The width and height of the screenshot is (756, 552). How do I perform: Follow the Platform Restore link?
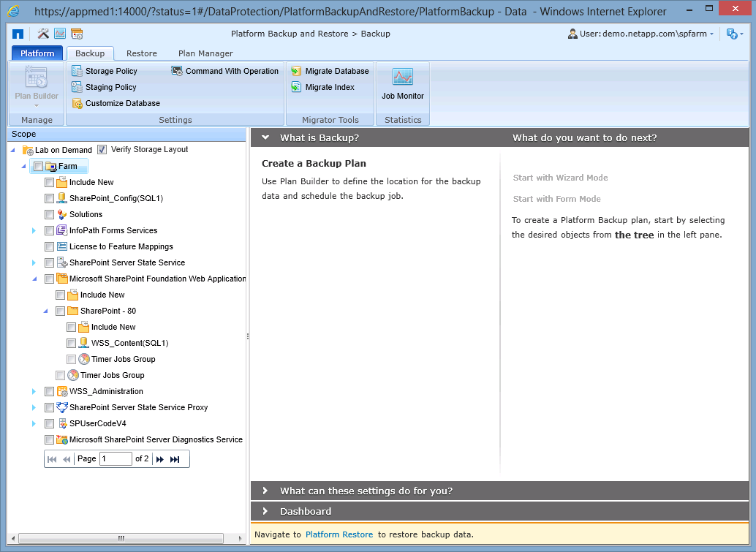339,534
